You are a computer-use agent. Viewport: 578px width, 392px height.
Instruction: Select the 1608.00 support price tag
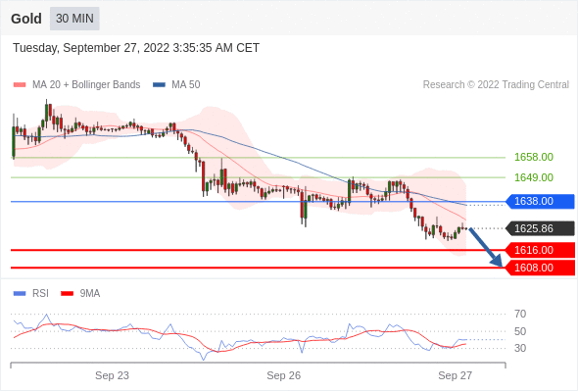(x=540, y=268)
